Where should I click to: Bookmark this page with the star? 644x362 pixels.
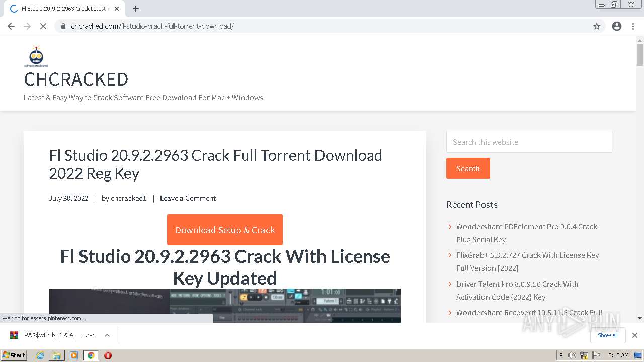pyautogui.click(x=597, y=26)
